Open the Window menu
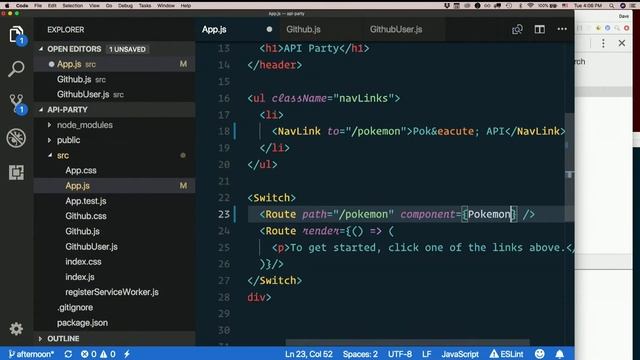 click(166, 5)
